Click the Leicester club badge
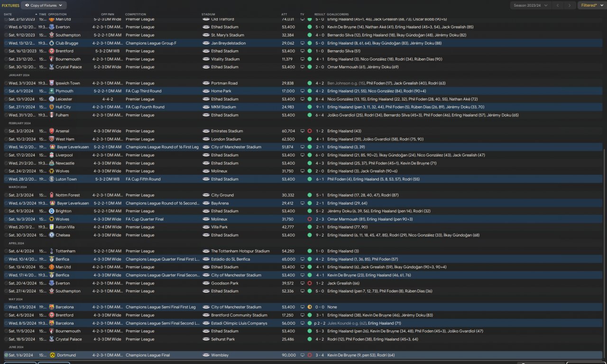The image size is (607, 364). pos(51,99)
